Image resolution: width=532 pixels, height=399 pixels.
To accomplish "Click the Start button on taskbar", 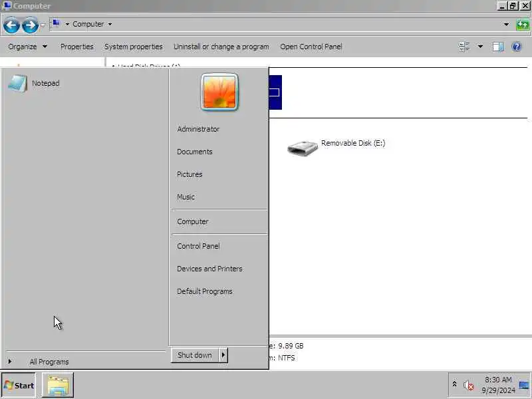I will [x=19, y=386].
